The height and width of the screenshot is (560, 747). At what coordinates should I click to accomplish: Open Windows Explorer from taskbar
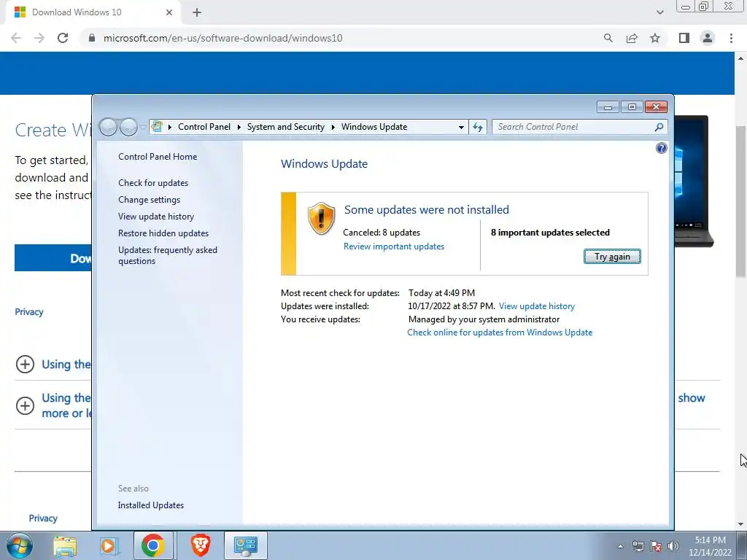click(65, 545)
